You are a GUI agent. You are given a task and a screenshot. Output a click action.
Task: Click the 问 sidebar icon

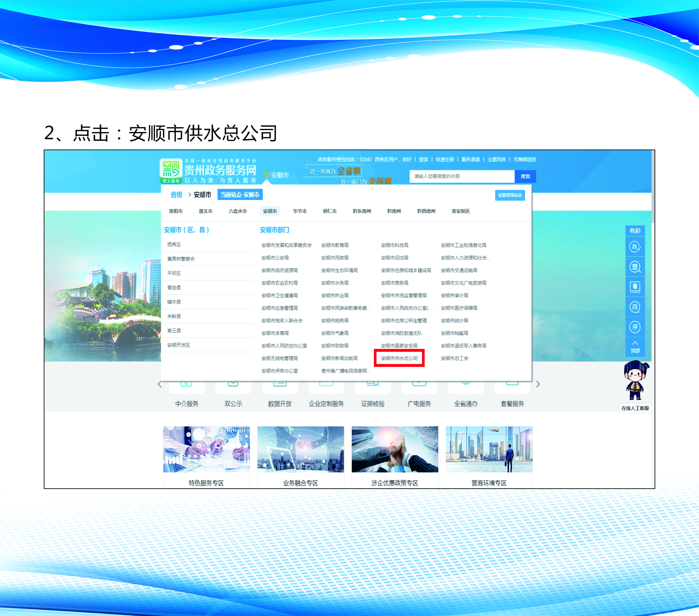[x=635, y=306]
